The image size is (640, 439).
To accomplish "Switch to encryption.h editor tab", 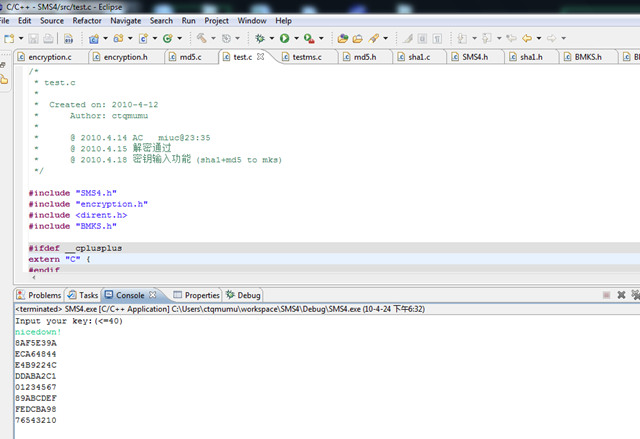I will point(125,57).
